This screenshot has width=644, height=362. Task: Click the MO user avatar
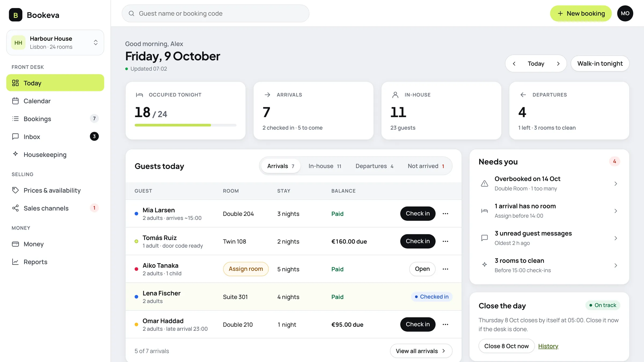625,13
